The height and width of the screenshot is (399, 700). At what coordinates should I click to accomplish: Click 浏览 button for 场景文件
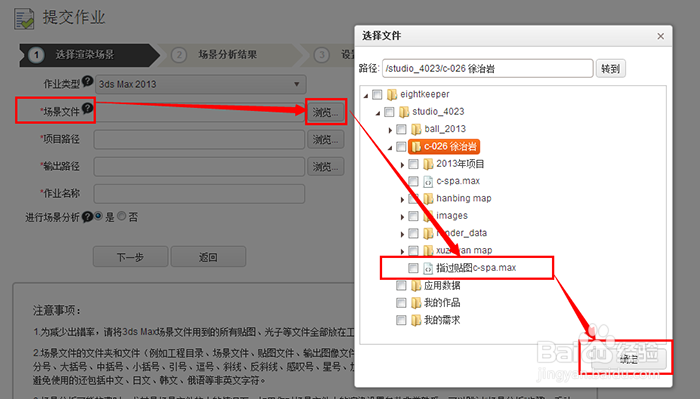[x=325, y=112]
